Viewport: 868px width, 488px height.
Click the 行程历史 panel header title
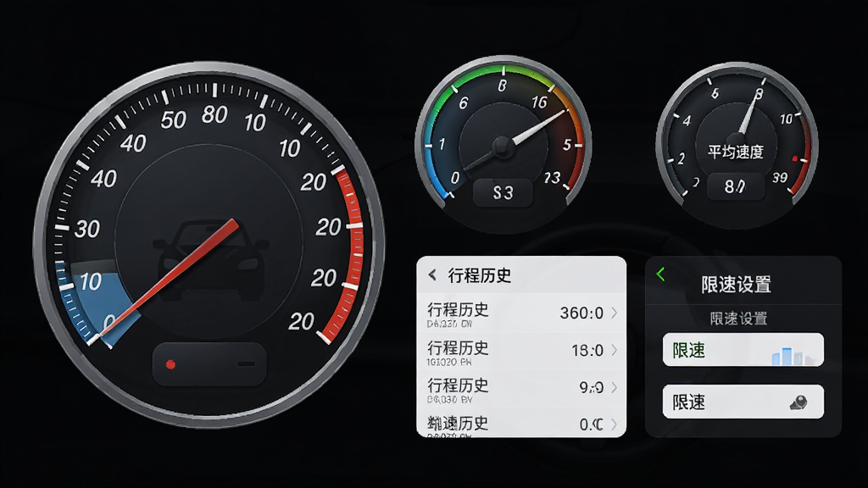[x=480, y=275]
